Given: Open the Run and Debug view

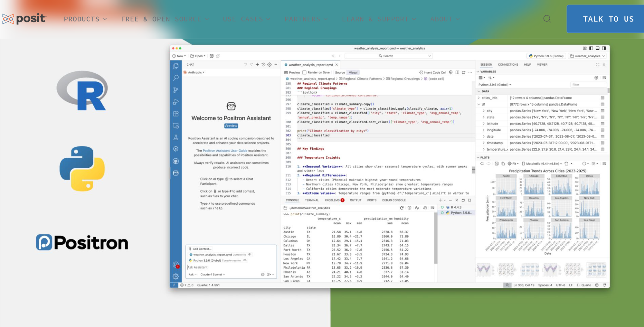Looking at the screenshot, I should [176, 102].
